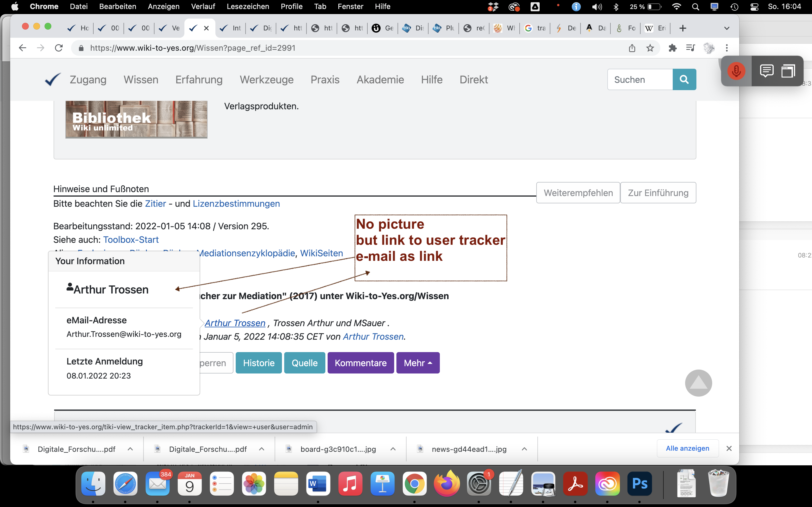The image size is (812, 507).
Task: Click the Historie button
Action: point(258,363)
